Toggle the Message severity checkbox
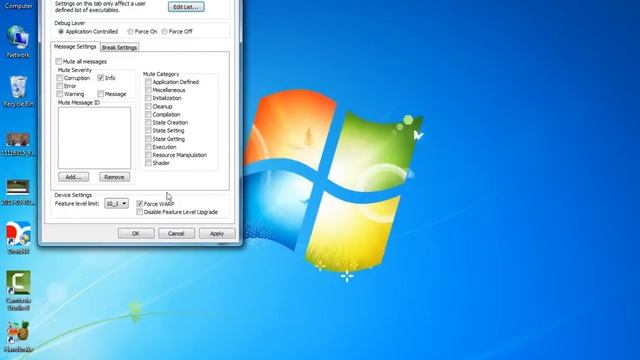The image size is (640, 360). click(101, 94)
